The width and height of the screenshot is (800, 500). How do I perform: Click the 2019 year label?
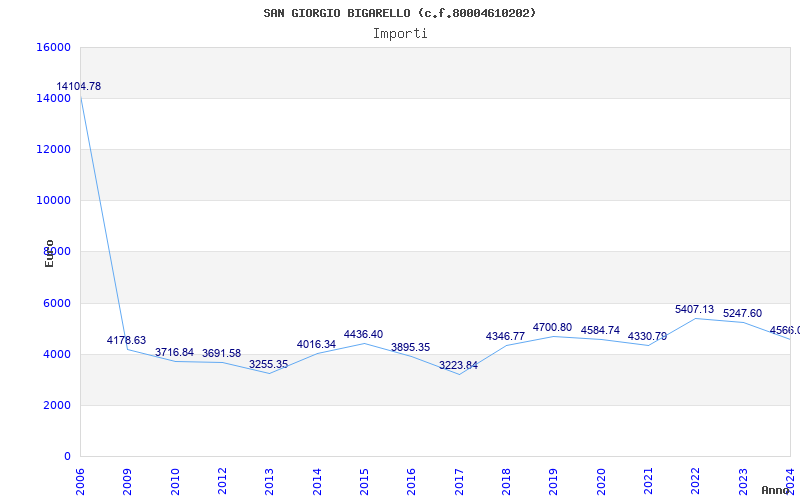pyautogui.click(x=554, y=481)
